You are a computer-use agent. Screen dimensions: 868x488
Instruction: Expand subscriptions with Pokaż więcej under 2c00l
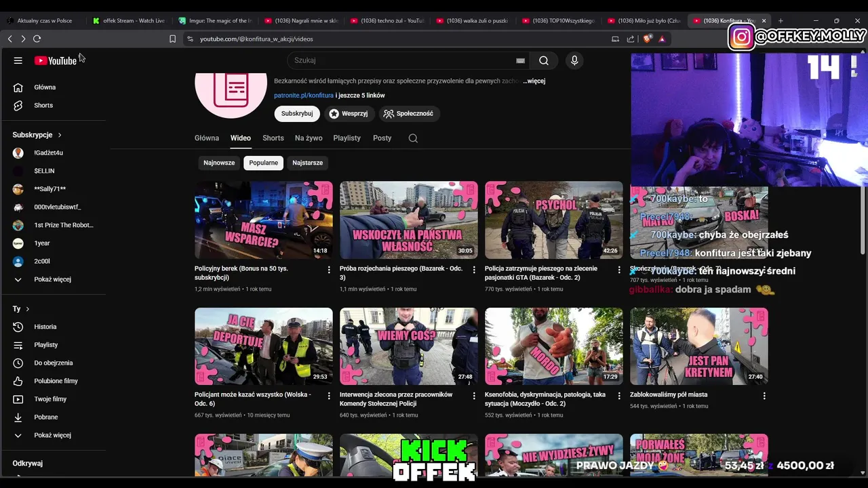point(54,279)
